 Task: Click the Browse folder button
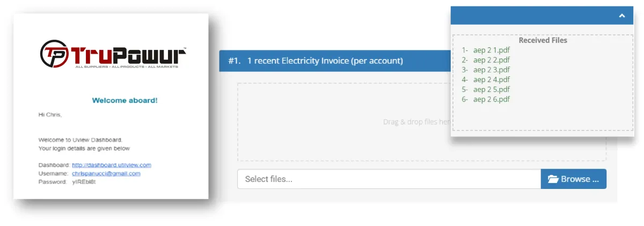point(573,179)
